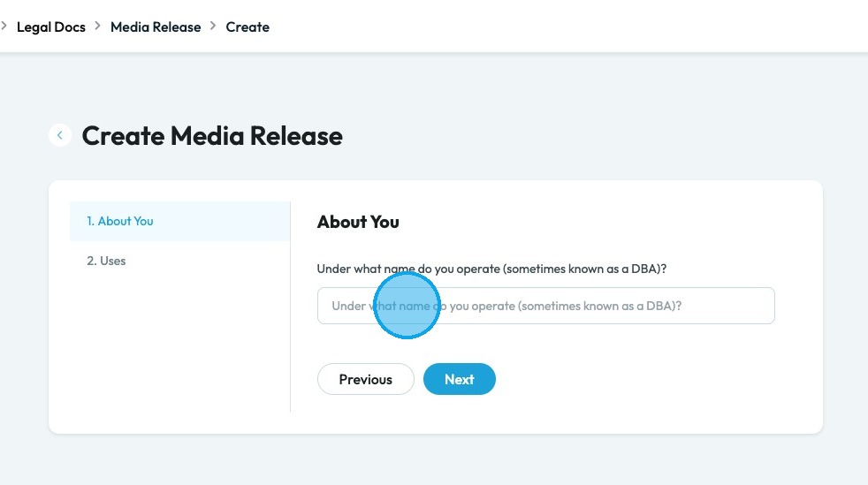
Task: Click the back arrow beside Create Media Release
Action: coord(60,135)
